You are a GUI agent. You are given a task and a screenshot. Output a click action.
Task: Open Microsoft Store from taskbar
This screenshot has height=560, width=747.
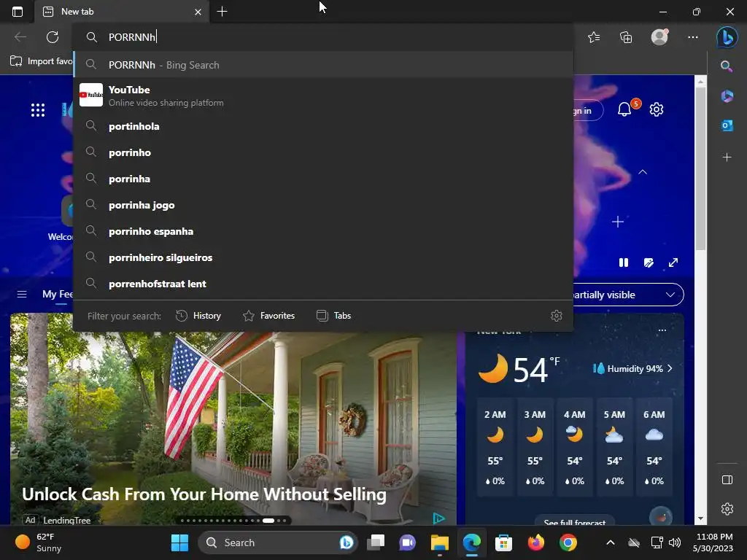coord(503,542)
